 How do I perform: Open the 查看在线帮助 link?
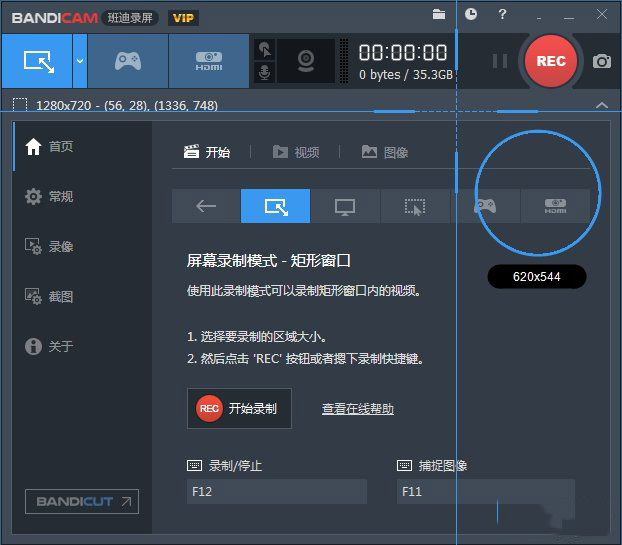[357, 408]
